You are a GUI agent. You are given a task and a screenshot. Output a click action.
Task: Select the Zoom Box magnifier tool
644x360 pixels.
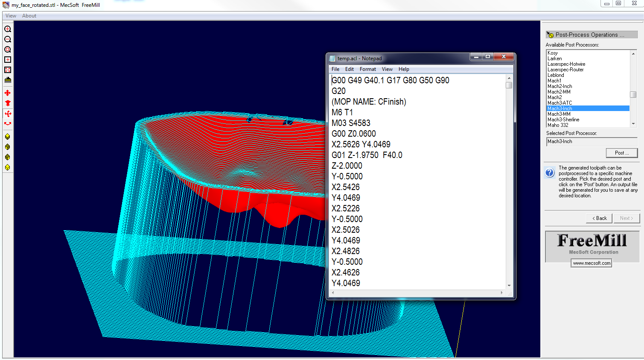click(8, 50)
